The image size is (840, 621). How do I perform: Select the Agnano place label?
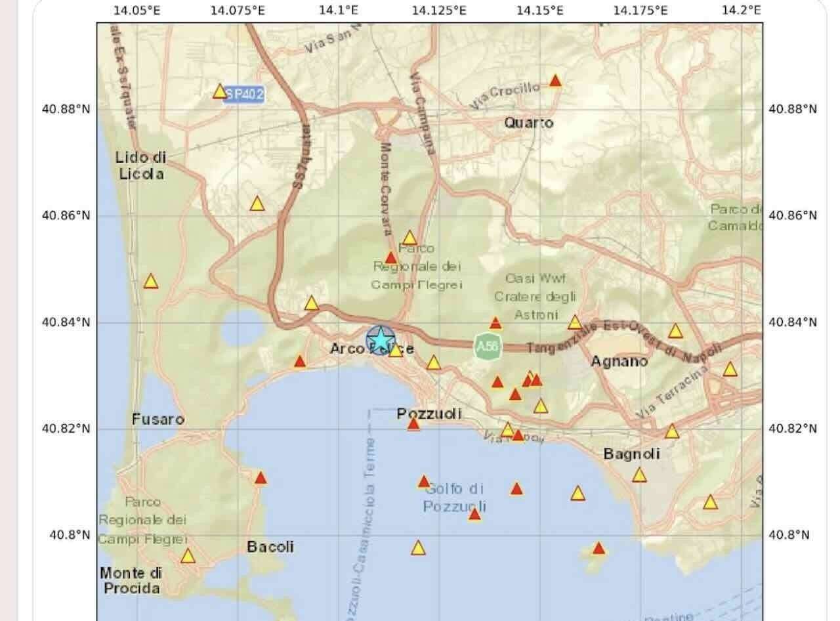pyautogui.click(x=619, y=361)
